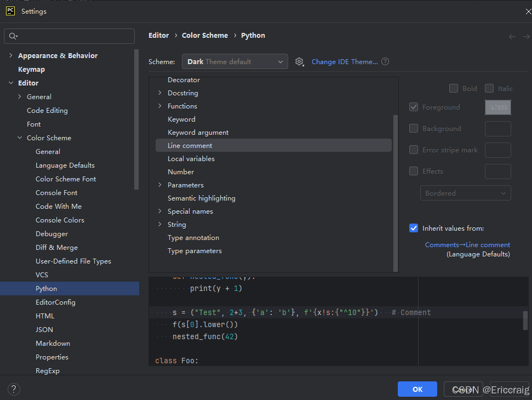Collapse the Editor section chevron
Image resolution: width=532 pixels, height=400 pixels.
(11, 83)
